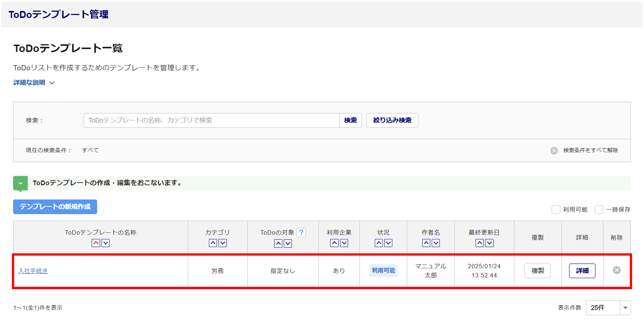Expand 詳細な説明 section
This screenshot has height=325, width=644.
[34, 83]
